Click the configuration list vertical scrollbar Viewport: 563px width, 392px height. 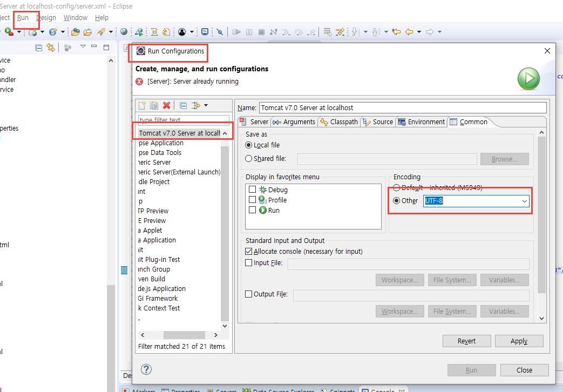click(x=225, y=234)
